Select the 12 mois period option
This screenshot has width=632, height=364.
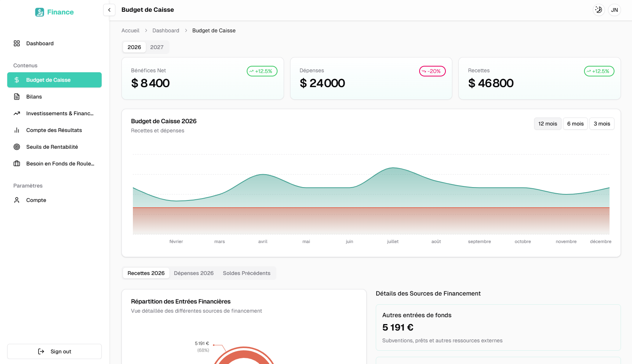[x=547, y=124]
